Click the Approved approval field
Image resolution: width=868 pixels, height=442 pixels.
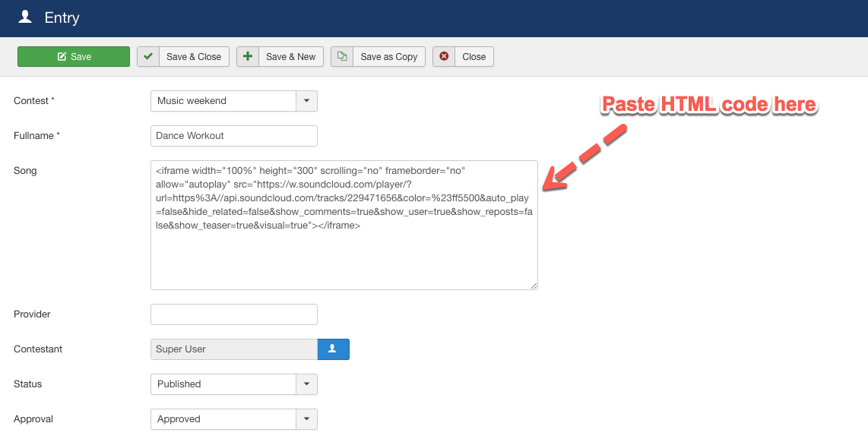pos(220,419)
